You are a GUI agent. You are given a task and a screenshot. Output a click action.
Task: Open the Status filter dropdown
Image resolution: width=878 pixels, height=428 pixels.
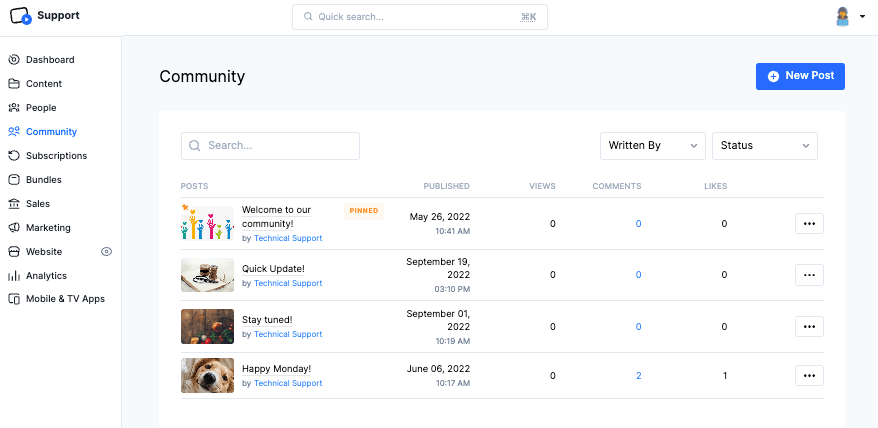click(765, 146)
